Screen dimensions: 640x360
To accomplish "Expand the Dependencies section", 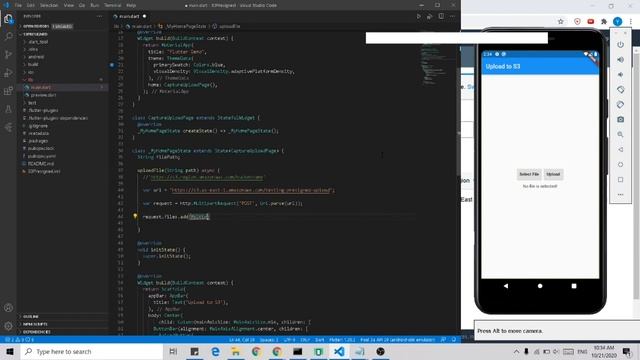I will point(63,332).
